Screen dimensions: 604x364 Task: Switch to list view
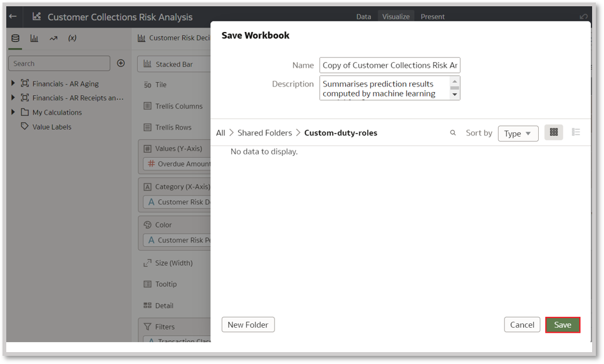[x=576, y=132]
